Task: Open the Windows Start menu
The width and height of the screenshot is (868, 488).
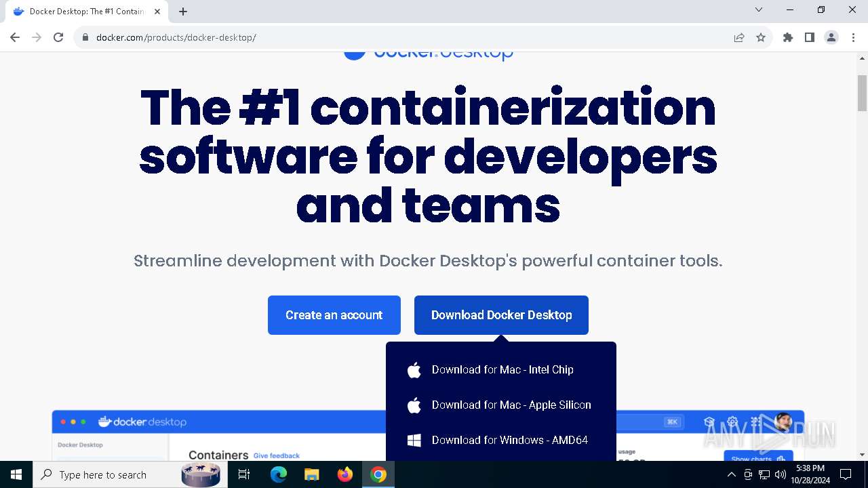Action: (16, 474)
